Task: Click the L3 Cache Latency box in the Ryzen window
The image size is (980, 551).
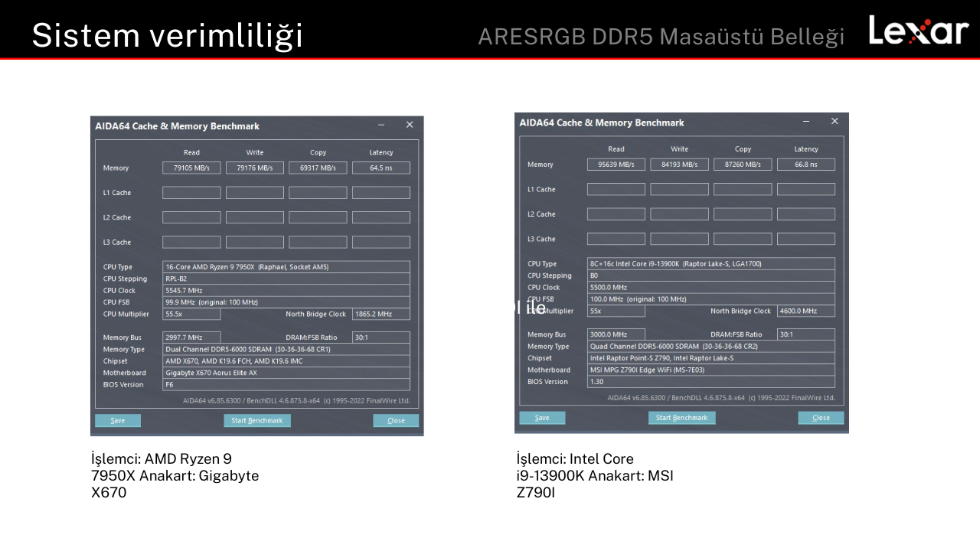Action: point(381,242)
